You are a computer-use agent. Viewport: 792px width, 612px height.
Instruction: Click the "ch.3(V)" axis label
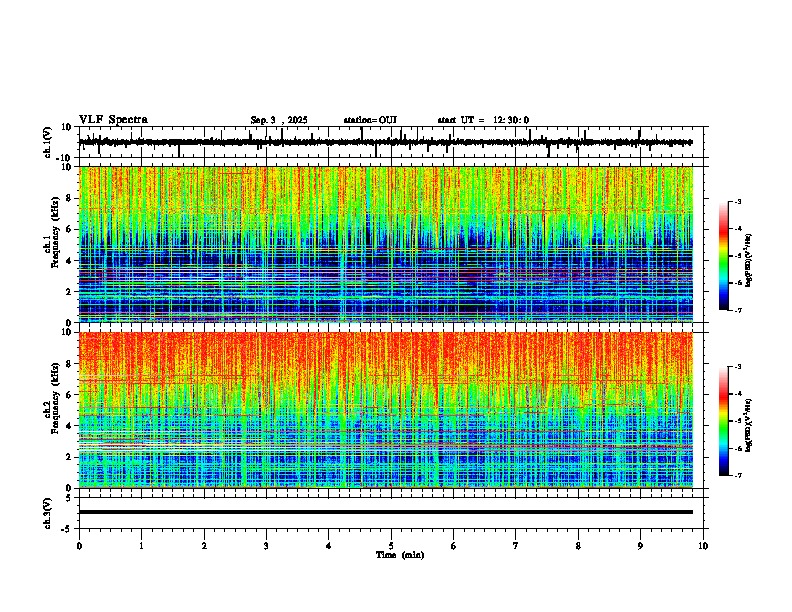48,513
